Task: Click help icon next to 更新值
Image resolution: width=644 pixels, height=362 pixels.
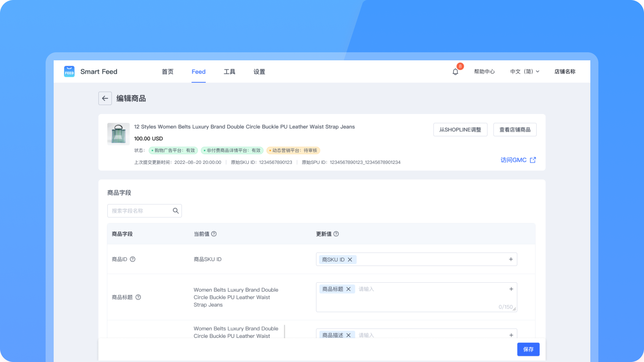Action: tap(336, 234)
